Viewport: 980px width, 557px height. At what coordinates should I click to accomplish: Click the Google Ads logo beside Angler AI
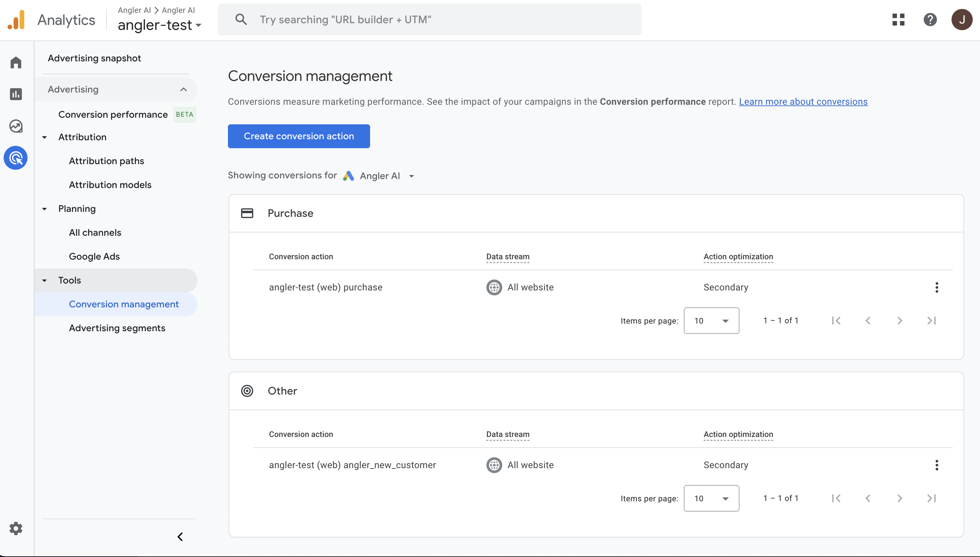[348, 176]
